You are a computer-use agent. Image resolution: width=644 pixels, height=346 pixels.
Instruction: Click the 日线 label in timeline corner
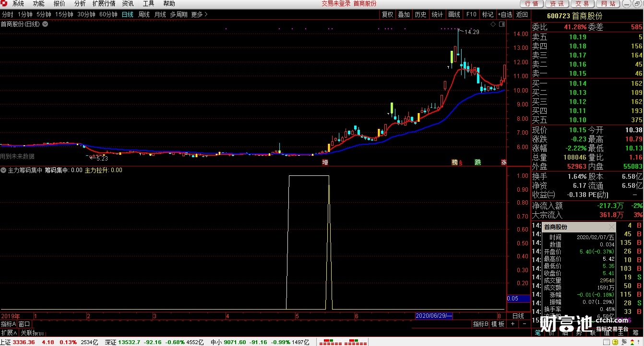[518, 316]
